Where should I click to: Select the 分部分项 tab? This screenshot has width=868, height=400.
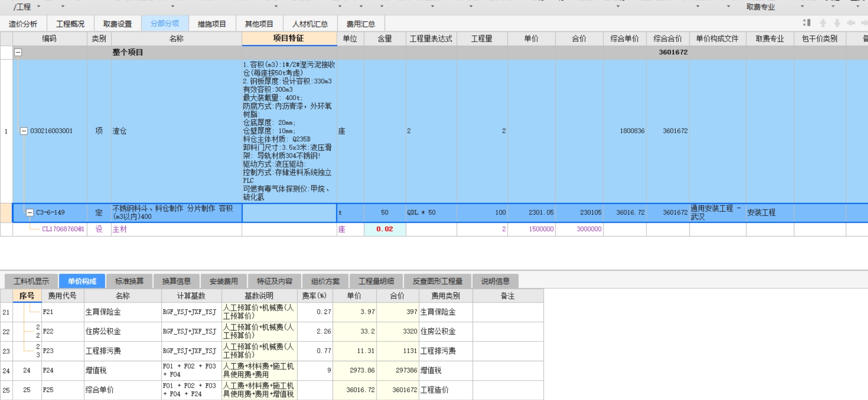pyautogui.click(x=165, y=24)
